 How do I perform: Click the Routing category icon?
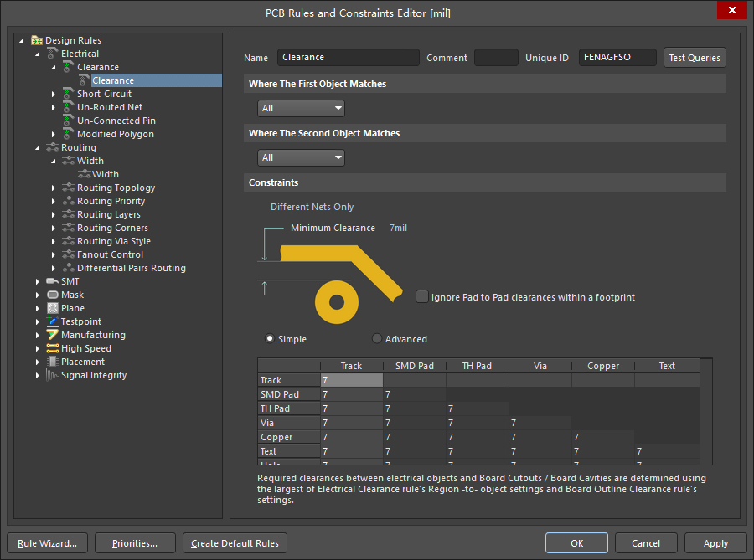coord(53,147)
